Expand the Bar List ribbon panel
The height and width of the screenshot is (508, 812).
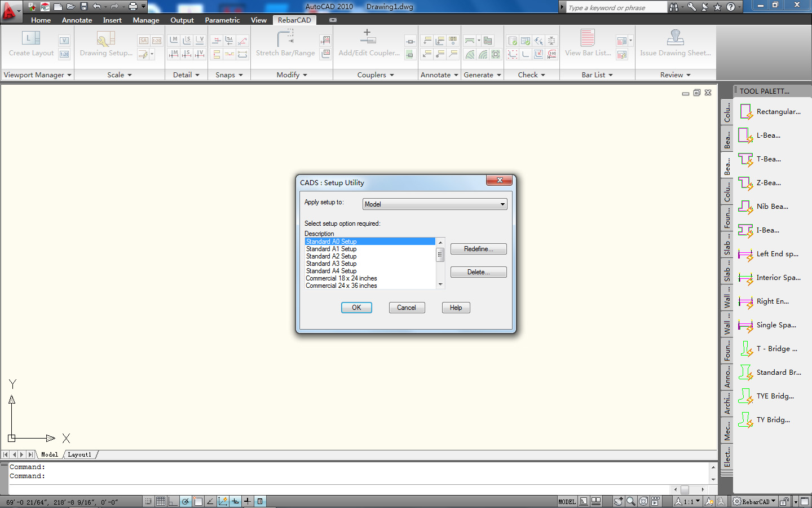pyautogui.click(x=597, y=75)
